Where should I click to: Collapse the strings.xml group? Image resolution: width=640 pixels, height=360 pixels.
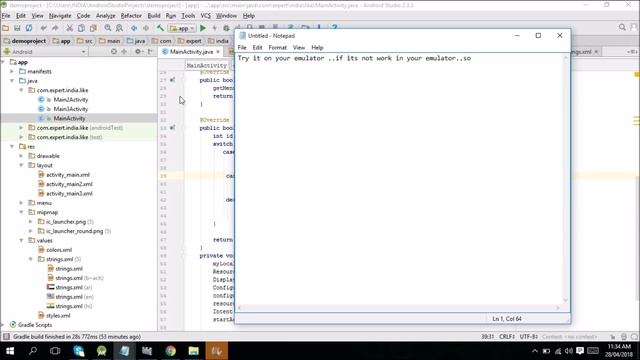point(31,259)
